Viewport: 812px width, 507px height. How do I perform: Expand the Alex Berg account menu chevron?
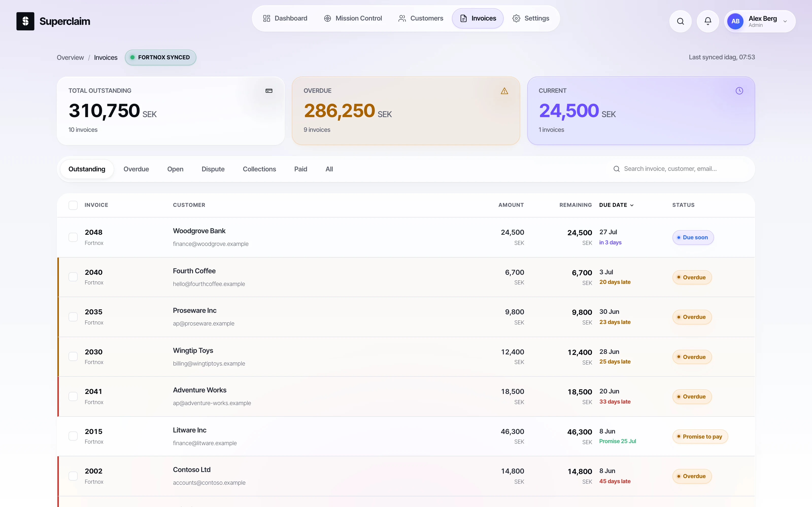pyautogui.click(x=785, y=22)
